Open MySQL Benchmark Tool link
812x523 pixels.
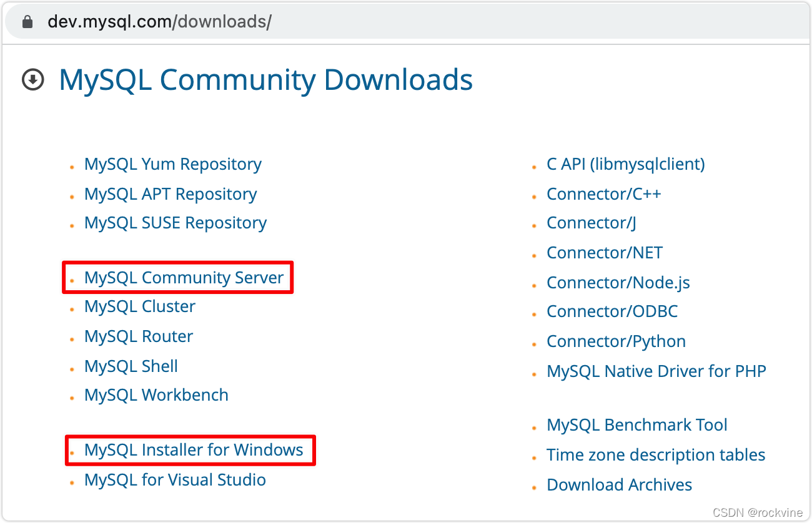click(x=637, y=425)
